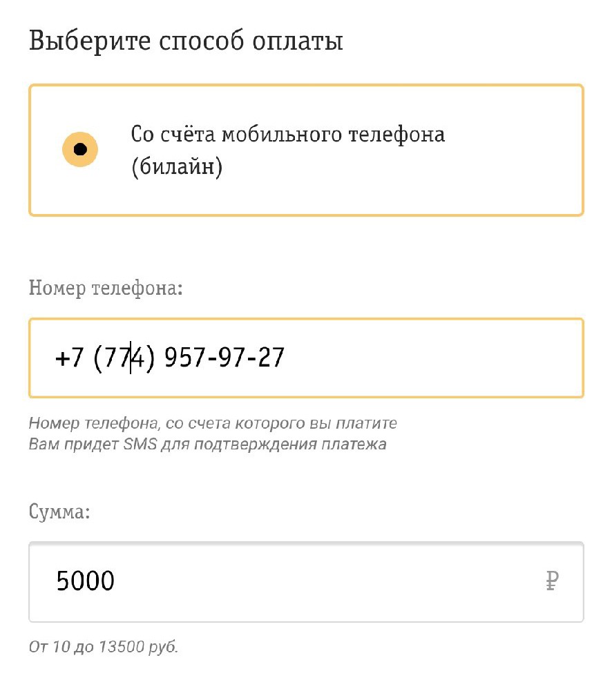Click the 'Выберите способ оплаты' heading

click(x=187, y=41)
